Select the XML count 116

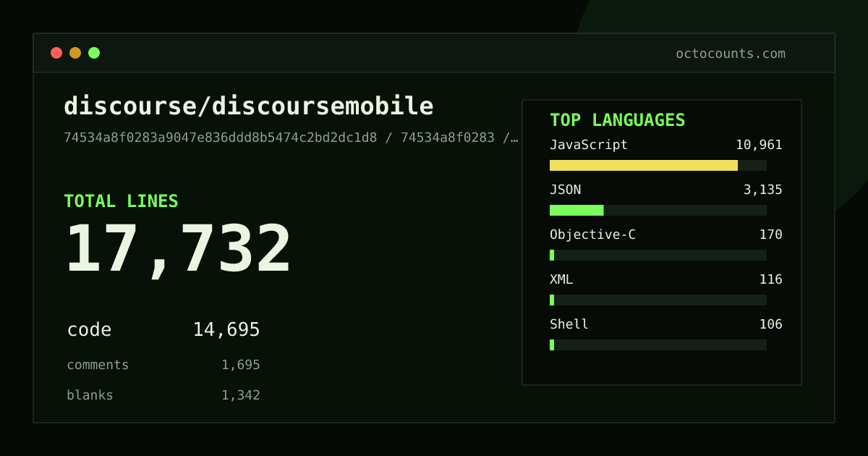(x=771, y=279)
